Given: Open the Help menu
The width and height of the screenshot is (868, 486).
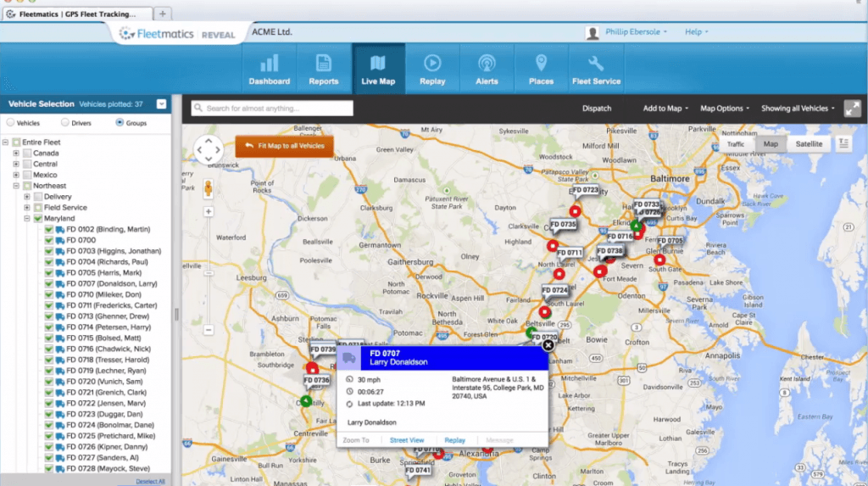Looking at the screenshot, I should coord(697,32).
